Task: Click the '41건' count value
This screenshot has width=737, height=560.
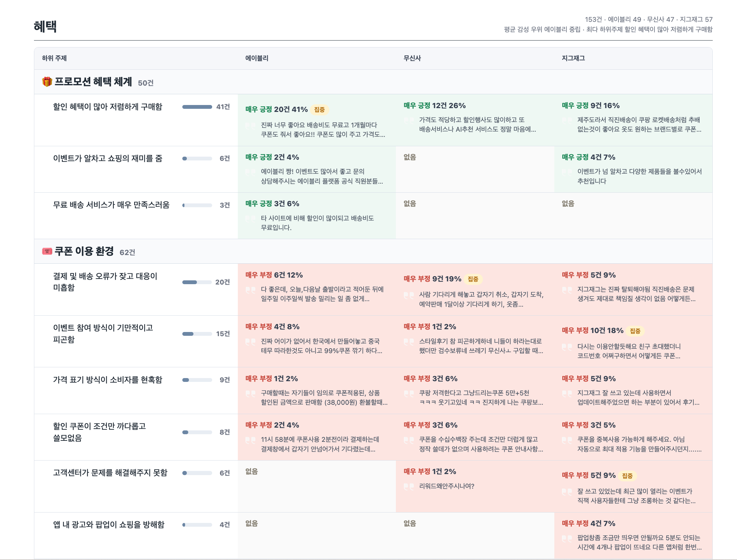Action: [223, 107]
